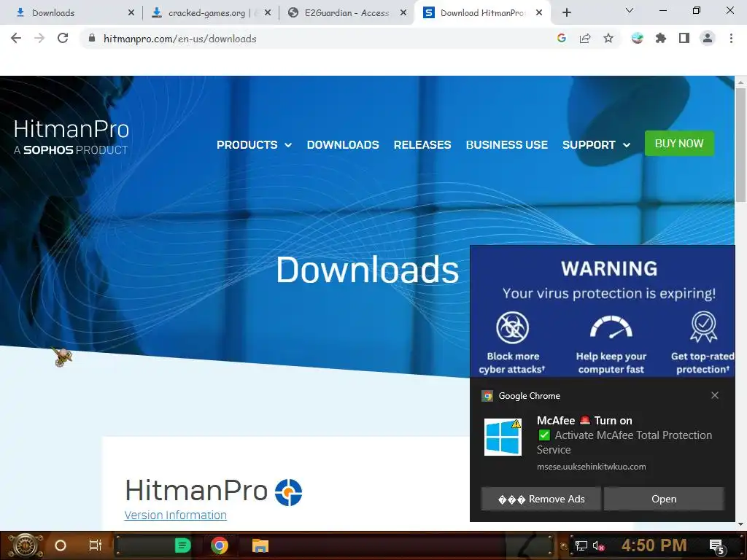Share this page using the share icon
This screenshot has width=747, height=560.
click(585, 38)
